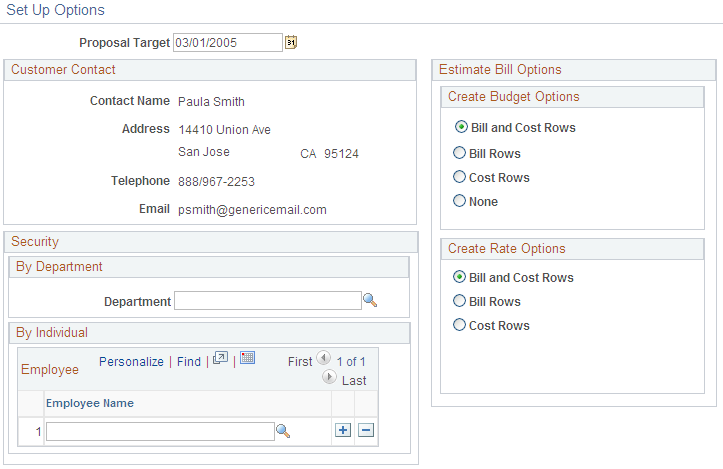723x469 pixels.
Task: Click the By Individual section header
Action: click(x=52, y=332)
